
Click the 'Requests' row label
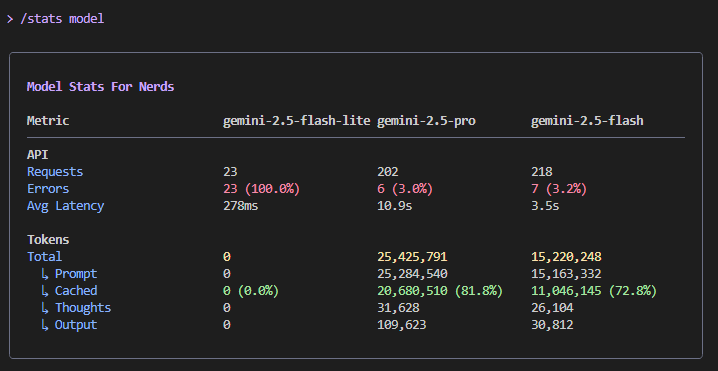(x=55, y=172)
